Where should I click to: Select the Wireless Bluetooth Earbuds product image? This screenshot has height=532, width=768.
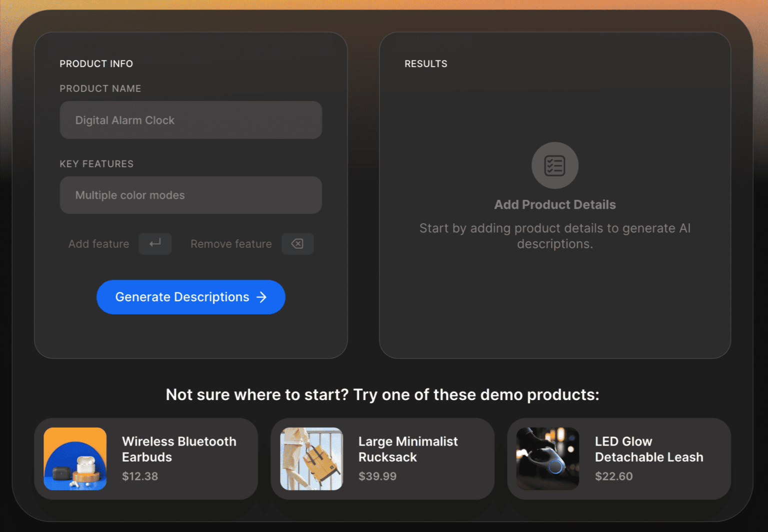(74, 459)
